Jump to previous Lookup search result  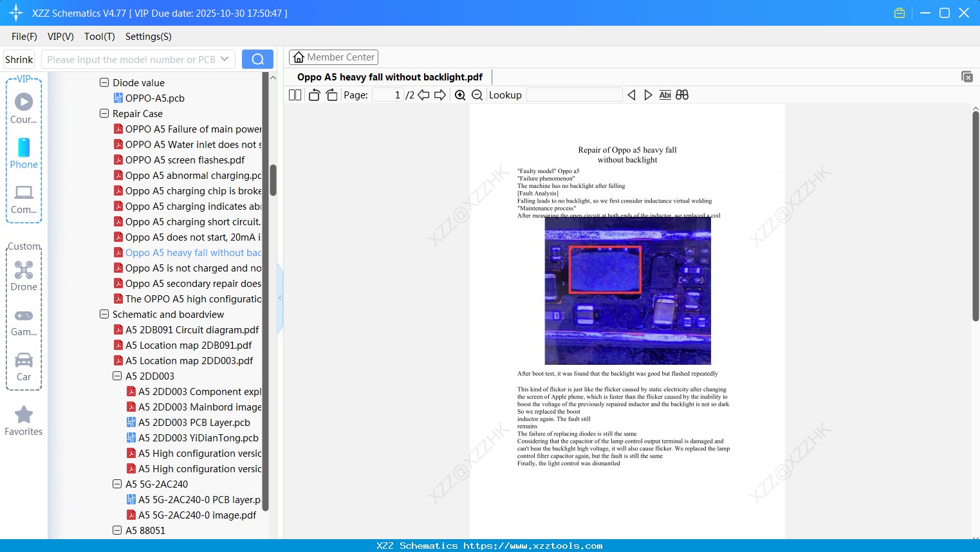click(631, 95)
